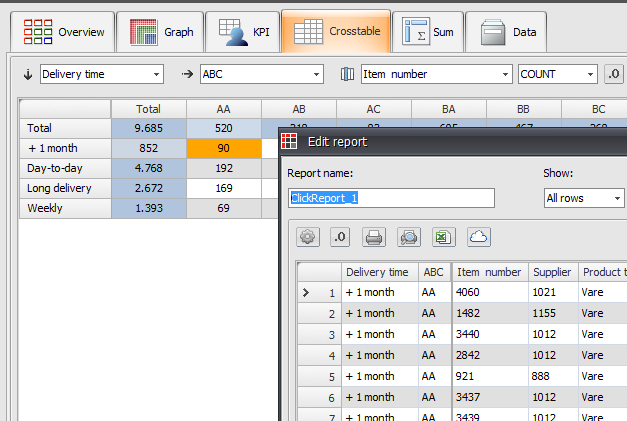Click the gear settings icon in Edit report
The width and height of the screenshot is (627, 421).
point(308,237)
